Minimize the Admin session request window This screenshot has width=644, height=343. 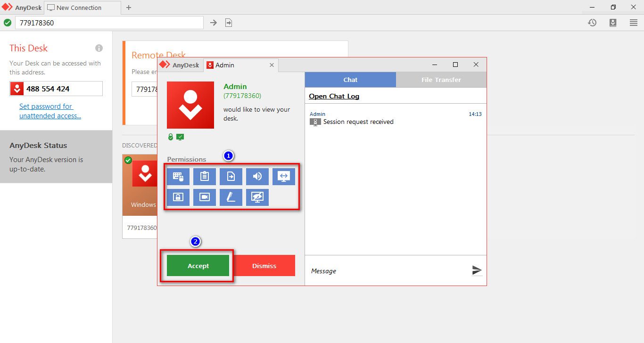pyautogui.click(x=435, y=65)
